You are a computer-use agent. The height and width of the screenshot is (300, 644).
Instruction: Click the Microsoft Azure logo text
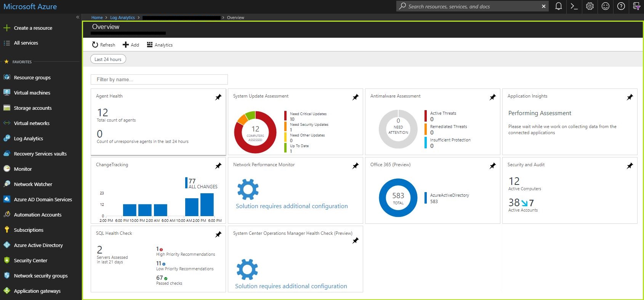pyautogui.click(x=30, y=6)
